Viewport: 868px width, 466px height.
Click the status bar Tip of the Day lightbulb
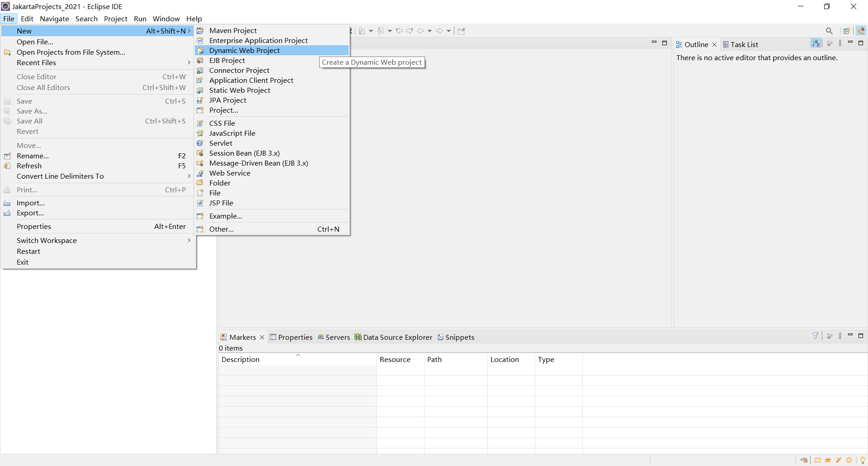pyautogui.click(x=863, y=460)
